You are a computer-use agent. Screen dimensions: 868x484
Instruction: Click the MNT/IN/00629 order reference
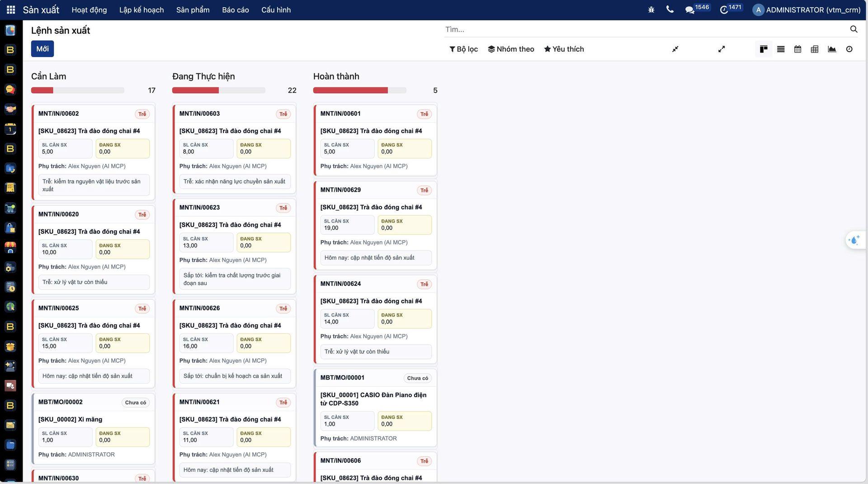(340, 190)
